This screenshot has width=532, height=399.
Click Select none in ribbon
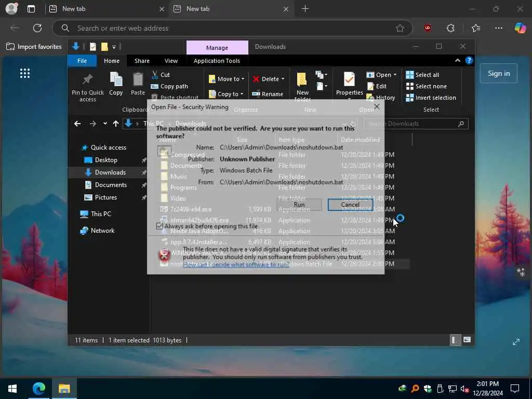[427, 86]
